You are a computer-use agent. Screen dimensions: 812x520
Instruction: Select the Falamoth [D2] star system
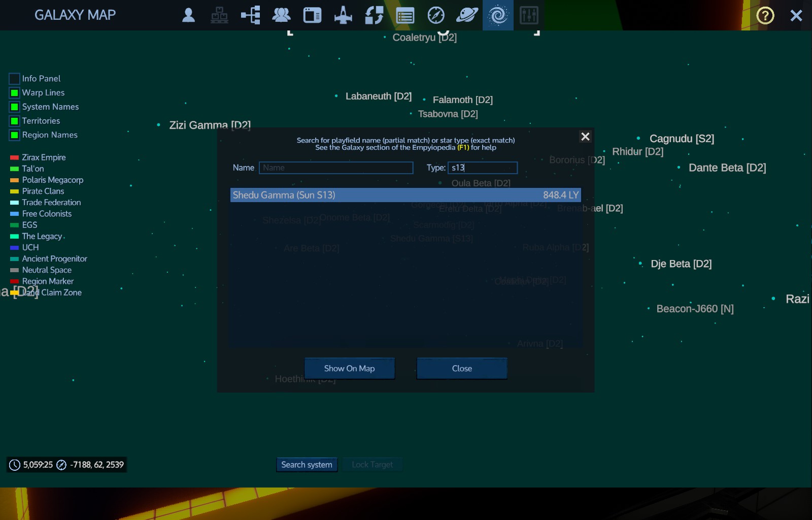[463, 100]
